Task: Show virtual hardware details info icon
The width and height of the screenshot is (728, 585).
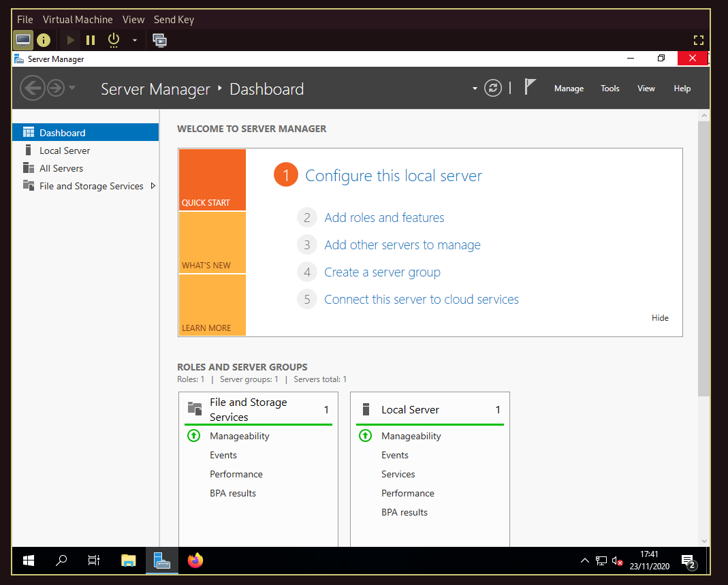Action: click(44, 40)
